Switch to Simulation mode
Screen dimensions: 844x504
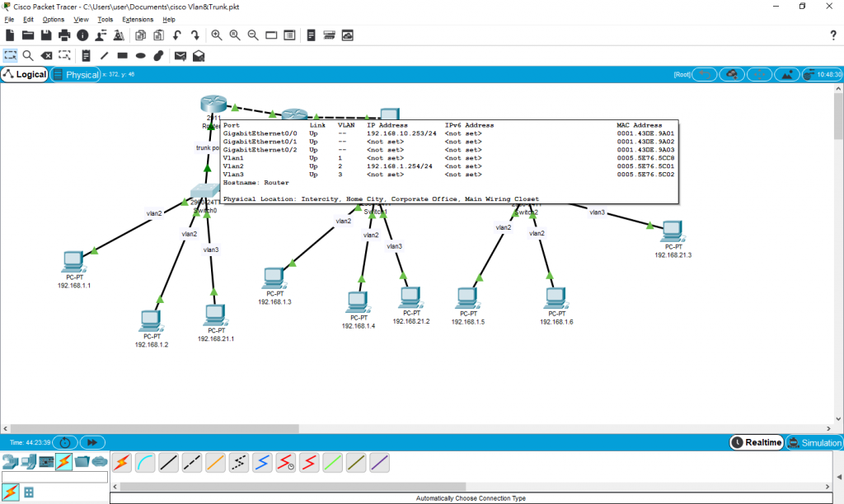pos(814,442)
